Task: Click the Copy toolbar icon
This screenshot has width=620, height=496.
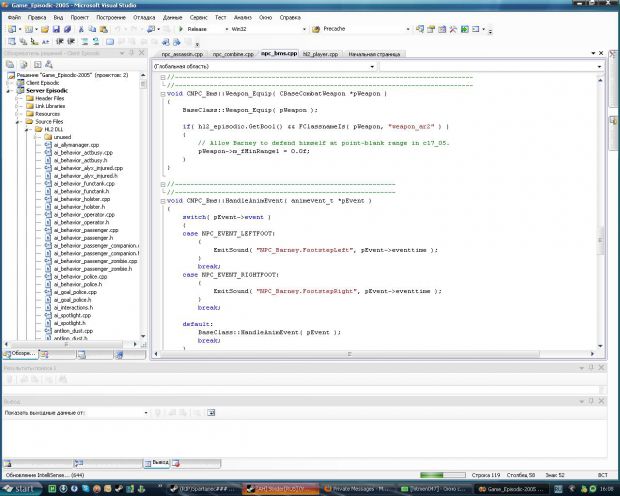Action: click(92, 29)
